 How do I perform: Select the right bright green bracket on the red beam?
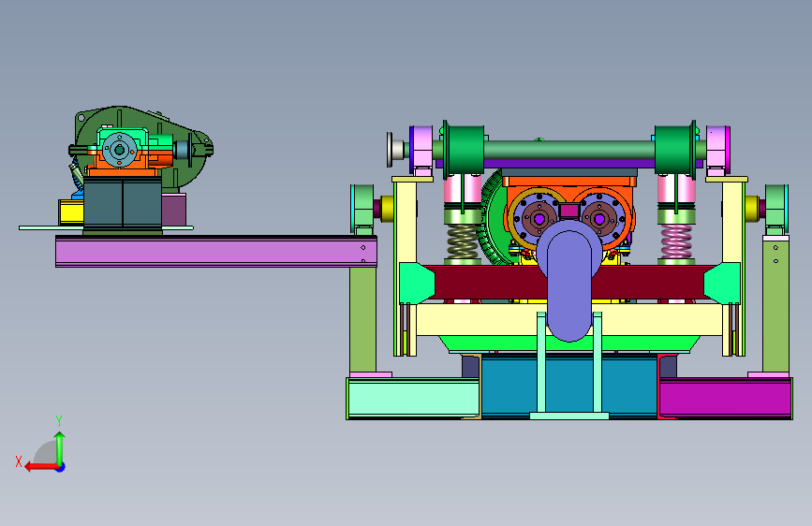point(722,283)
